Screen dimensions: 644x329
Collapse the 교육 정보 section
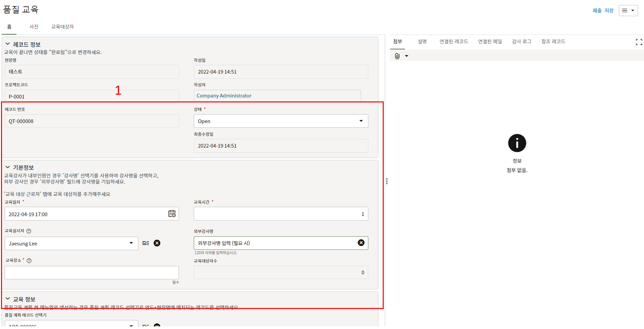8,299
